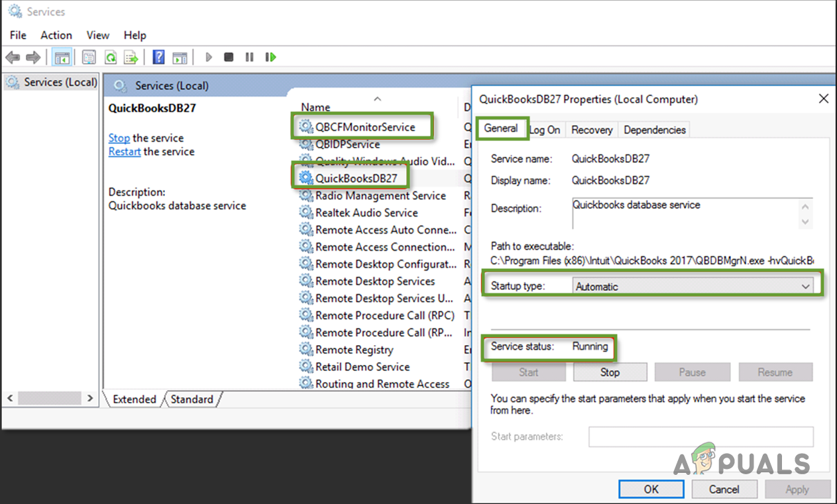This screenshot has height=504, width=837.
Task: Click the horizontal scrollbar thumb under the tree pane
Action: click(50, 399)
